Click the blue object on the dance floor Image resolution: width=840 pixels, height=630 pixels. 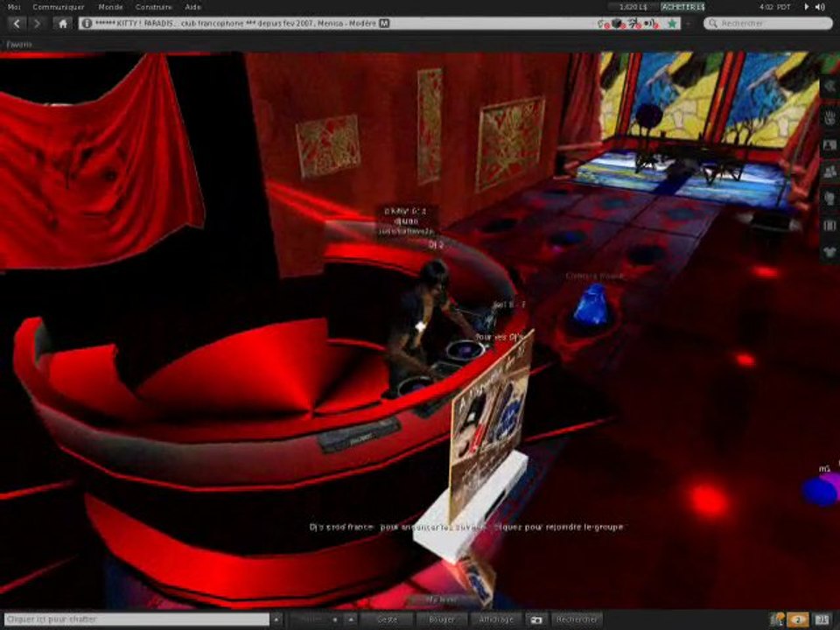point(591,306)
